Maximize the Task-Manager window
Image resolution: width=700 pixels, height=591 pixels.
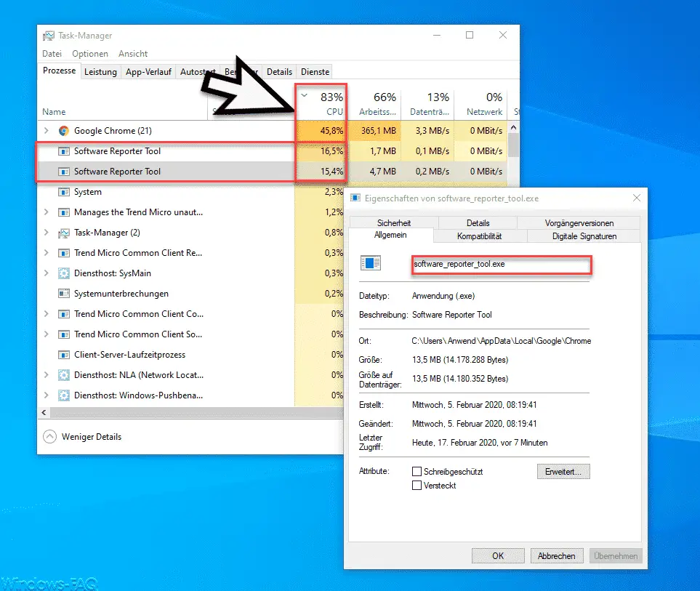pyautogui.click(x=470, y=36)
